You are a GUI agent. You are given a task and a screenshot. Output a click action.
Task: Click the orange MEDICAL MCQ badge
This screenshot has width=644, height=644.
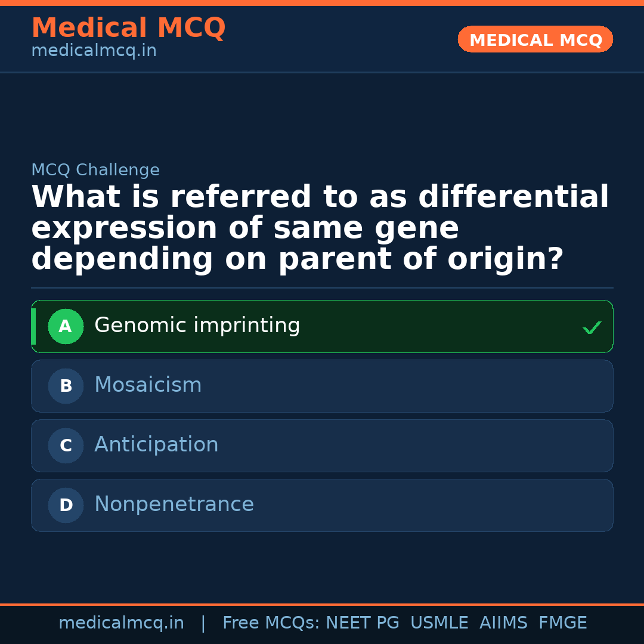[x=535, y=40]
